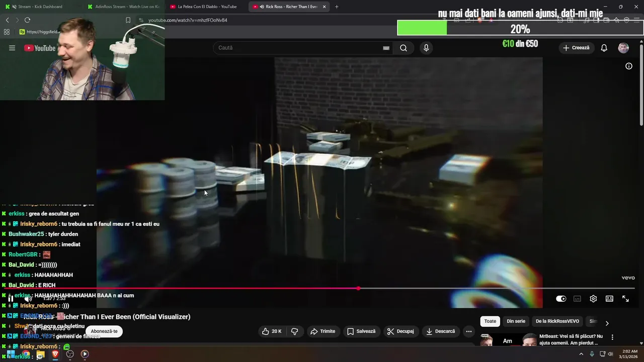Open the browser apps grid icon
This screenshot has height=362, width=644.
coord(7,32)
